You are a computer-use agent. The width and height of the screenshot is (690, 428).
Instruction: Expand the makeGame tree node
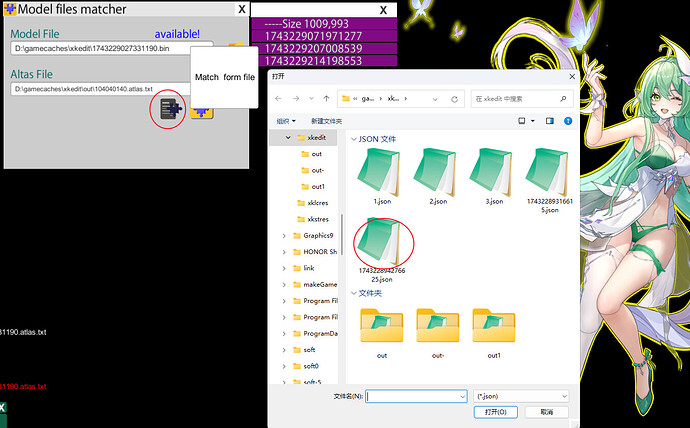(284, 285)
